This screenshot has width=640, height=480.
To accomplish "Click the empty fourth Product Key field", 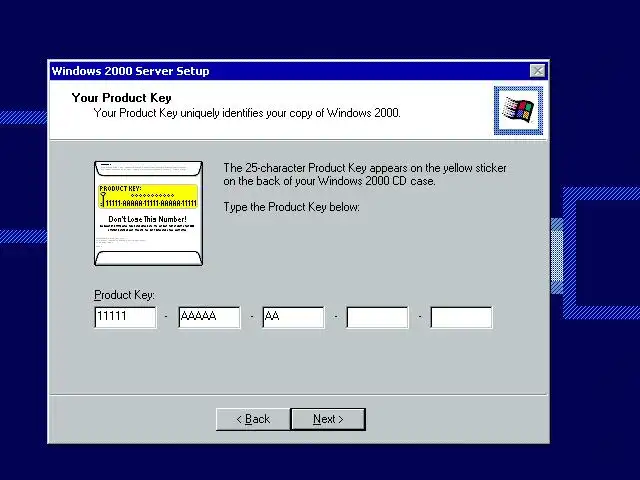I will click(377, 317).
